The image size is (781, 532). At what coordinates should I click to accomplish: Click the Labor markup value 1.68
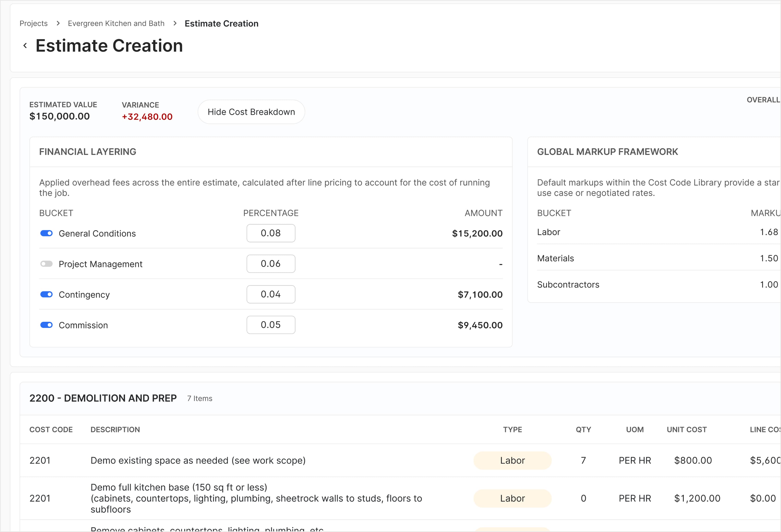tap(769, 232)
